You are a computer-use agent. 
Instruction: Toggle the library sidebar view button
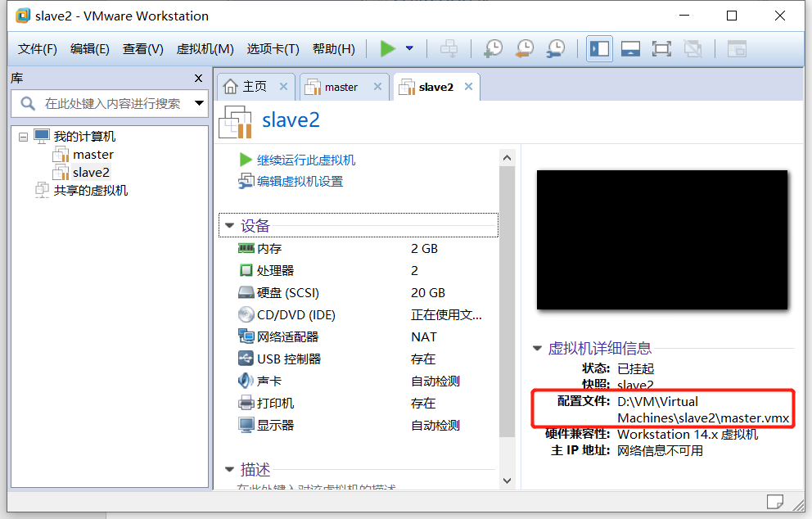[x=600, y=49]
